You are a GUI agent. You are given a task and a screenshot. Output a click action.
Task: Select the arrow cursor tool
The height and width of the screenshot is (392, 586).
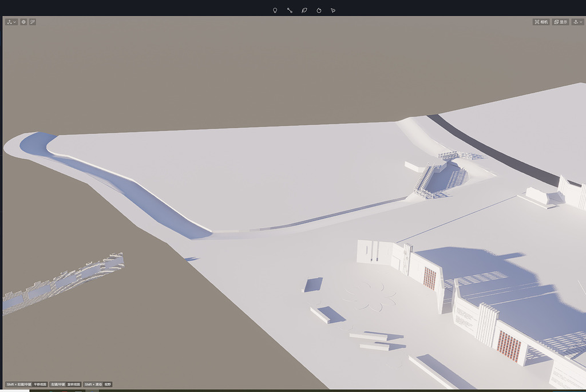pos(333,10)
